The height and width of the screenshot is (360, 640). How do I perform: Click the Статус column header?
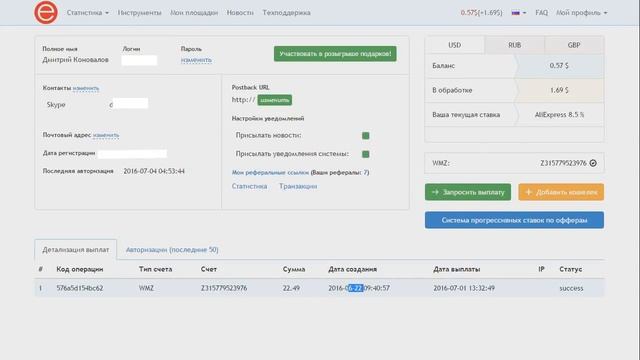[571, 269]
